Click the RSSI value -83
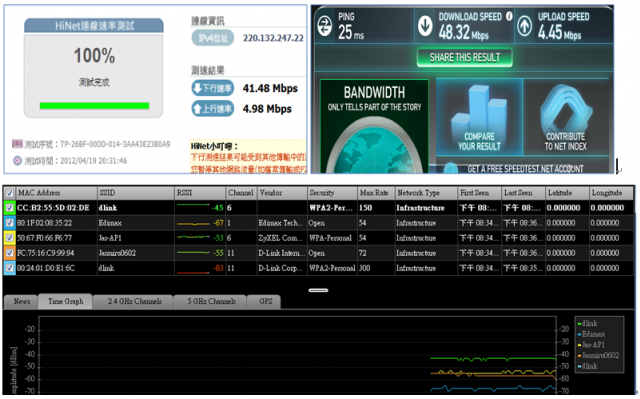The width and height of the screenshot is (640, 399). 218,268
